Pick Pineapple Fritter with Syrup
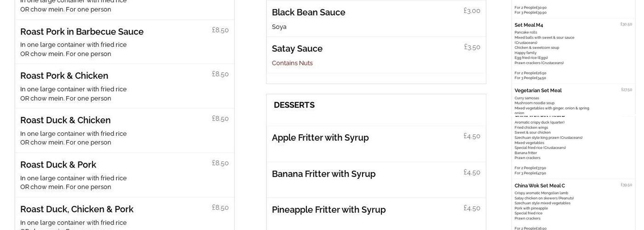This screenshot has height=230, width=644. pos(329,210)
